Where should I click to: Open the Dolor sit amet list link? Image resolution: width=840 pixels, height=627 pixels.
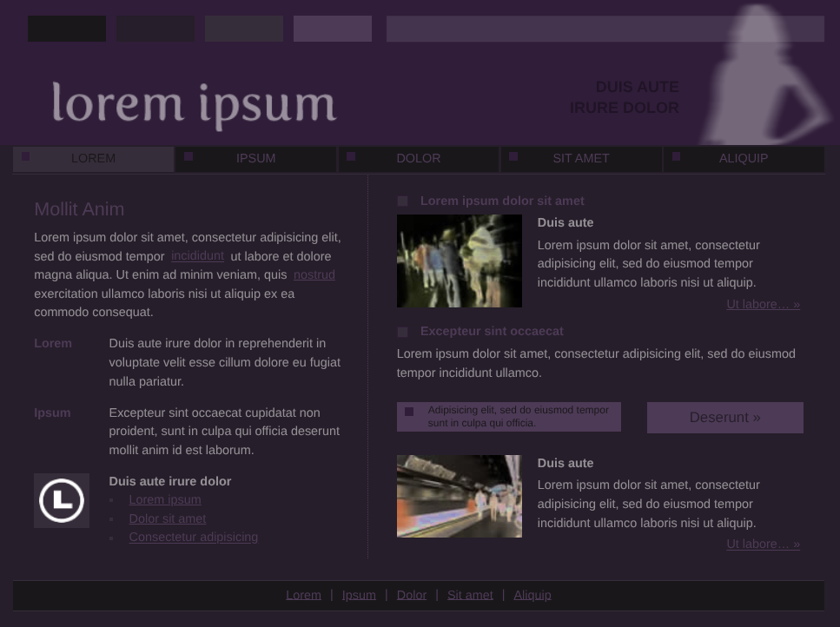click(x=168, y=518)
